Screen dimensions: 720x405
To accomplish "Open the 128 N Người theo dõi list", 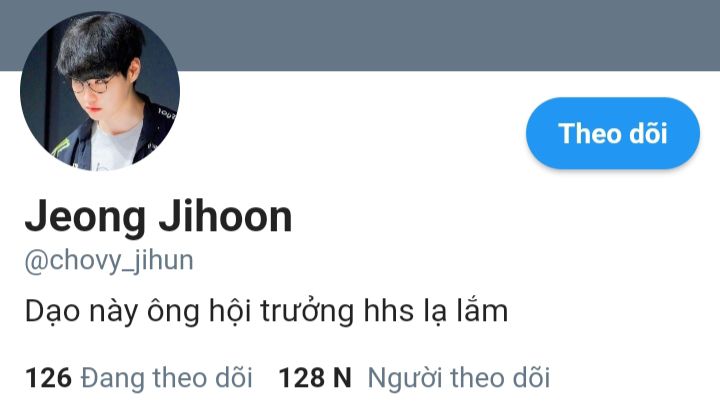I will pyautogui.click(x=414, y=378).
